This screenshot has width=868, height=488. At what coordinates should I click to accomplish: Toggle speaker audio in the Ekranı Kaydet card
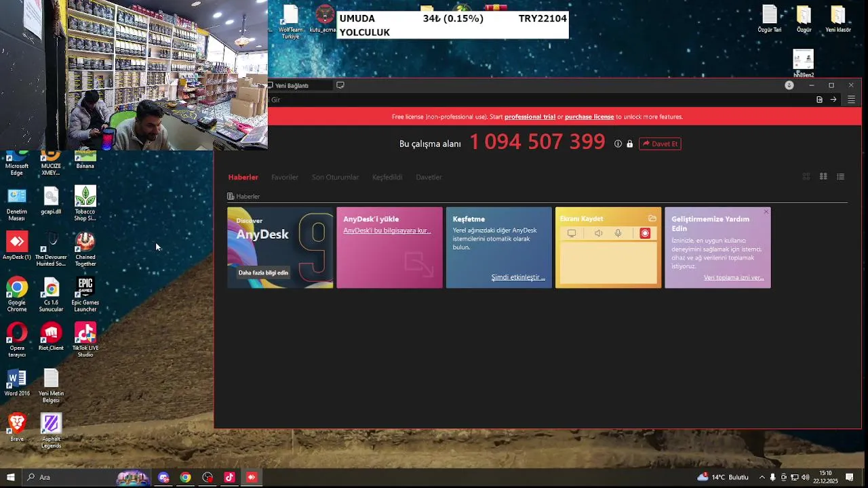[x=598, y=233]
